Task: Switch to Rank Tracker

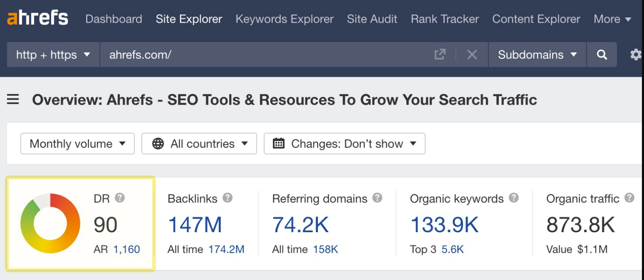Action: coord(445,19)
